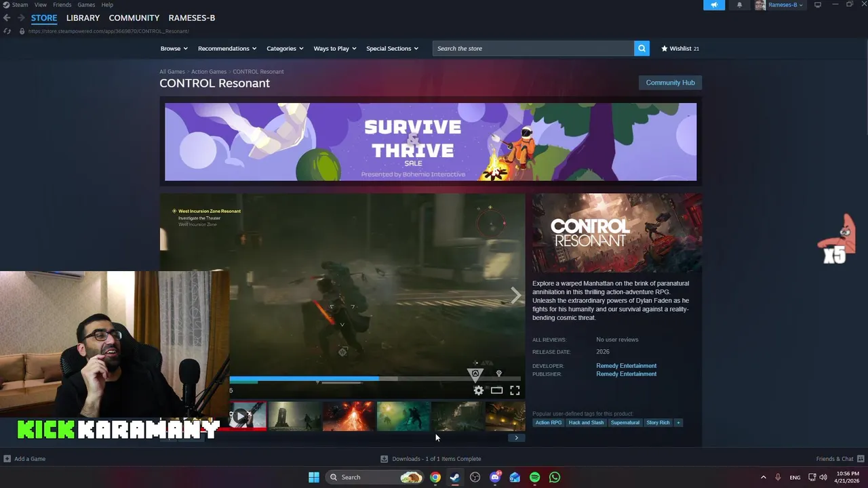Toggle theater mode on the video
The width and height of the screenshot is (868, 488).
click(497, 390)
